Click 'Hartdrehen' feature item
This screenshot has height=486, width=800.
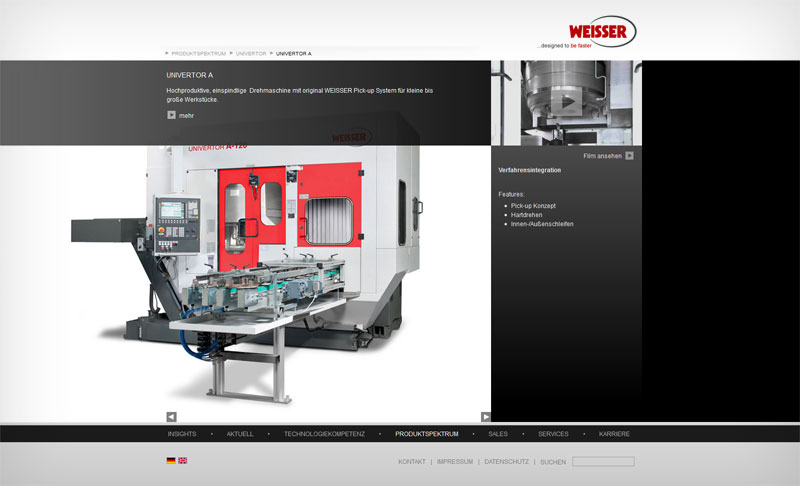(x=527, y=215)
